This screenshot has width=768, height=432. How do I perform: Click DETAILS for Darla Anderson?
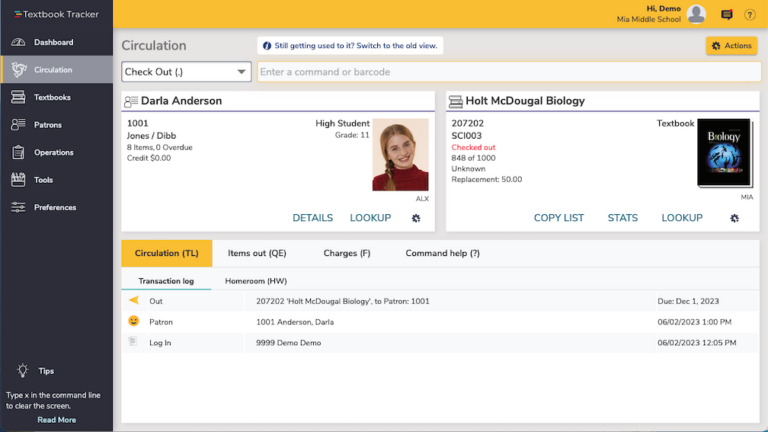[x=312, y=218]
